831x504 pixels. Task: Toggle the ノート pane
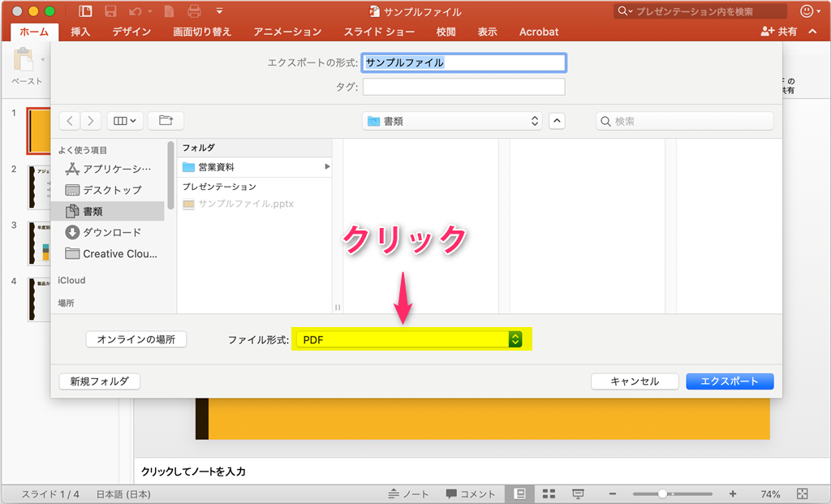tap(408, 493)
